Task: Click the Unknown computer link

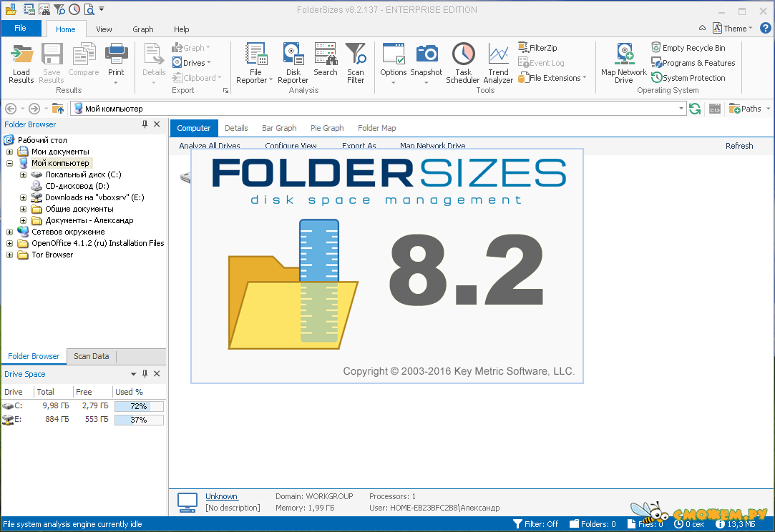Action: tap(221, 496)
